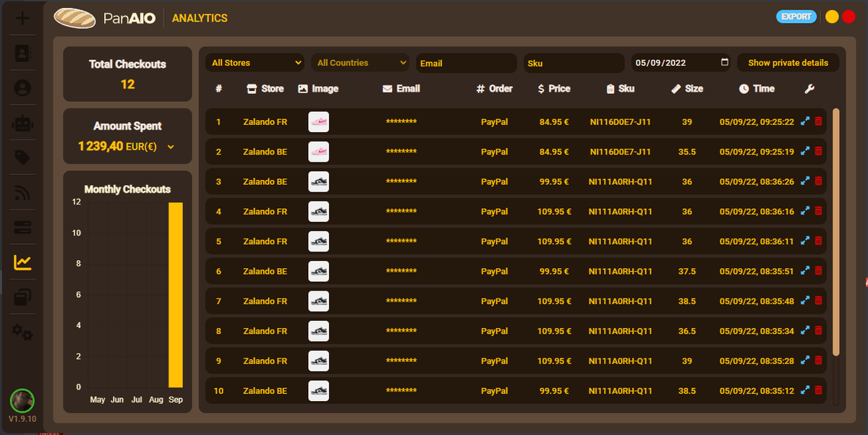
Task: Click the pink shoe thumbnail in row 1
Action: [318, 122]
